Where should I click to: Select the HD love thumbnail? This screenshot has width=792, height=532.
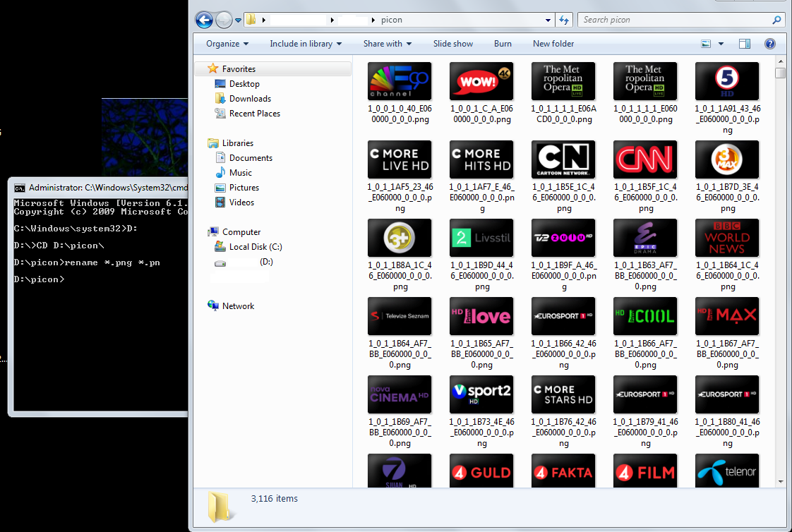pos(481,316)
